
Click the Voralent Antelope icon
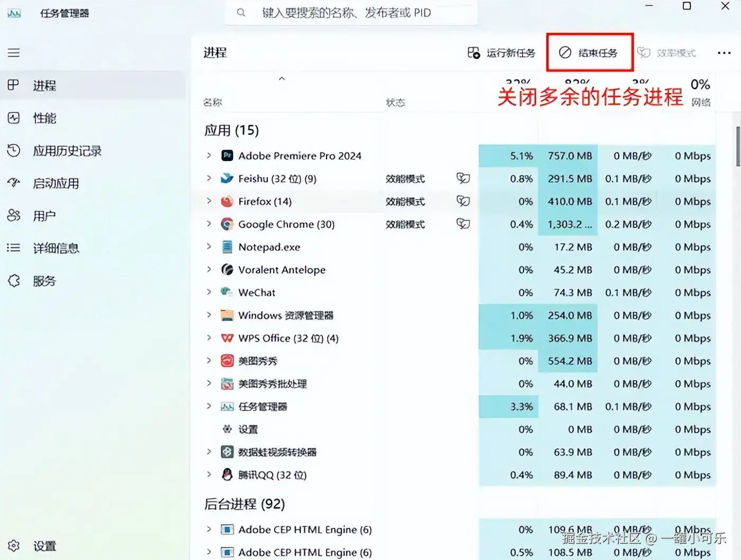227,269
